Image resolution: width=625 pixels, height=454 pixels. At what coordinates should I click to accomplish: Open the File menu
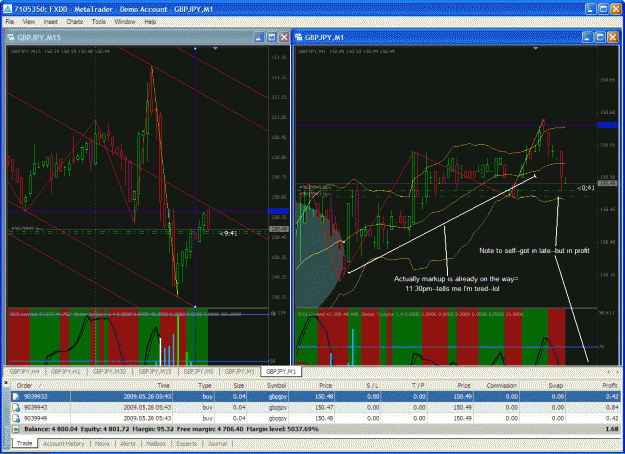10,22
